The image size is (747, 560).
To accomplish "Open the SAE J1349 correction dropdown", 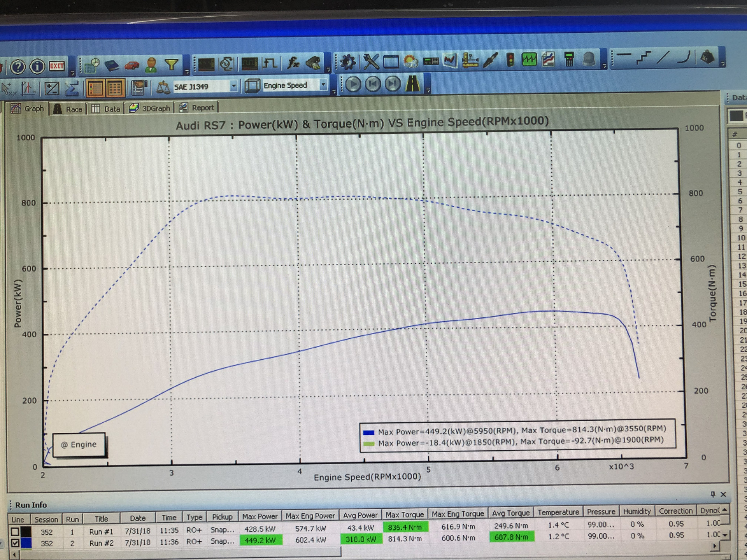I will pos(233,86).
